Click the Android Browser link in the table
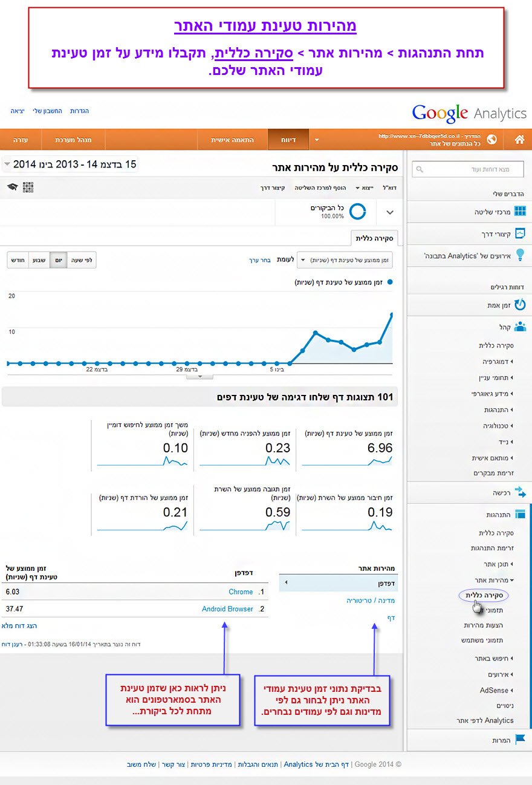Image resolution: width=532 pixels, height=785 pixels. pos(227,609)
